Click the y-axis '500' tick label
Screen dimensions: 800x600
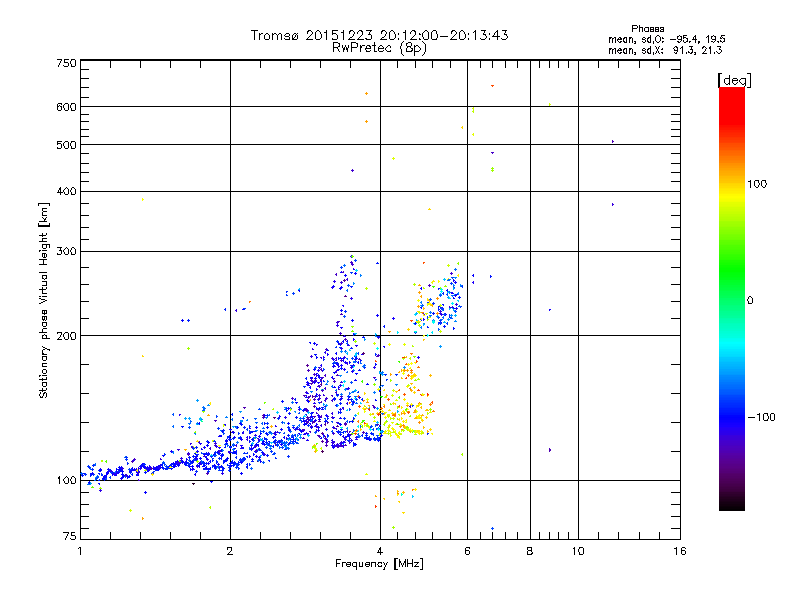pyautogui.click(x=66, y=145)
